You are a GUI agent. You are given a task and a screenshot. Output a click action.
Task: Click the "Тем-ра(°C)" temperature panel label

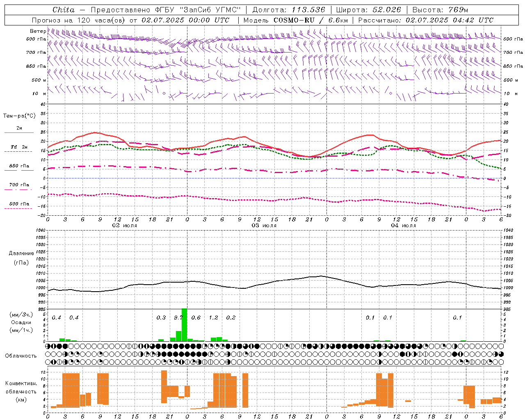point(19,116)
